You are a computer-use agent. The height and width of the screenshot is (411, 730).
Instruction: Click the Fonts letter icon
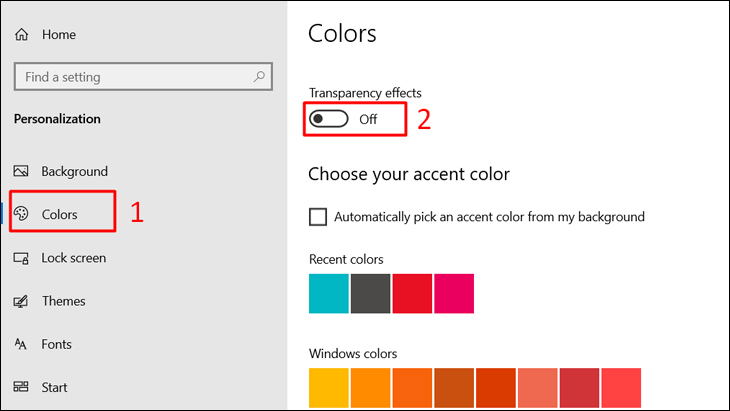(x=21, y=344)
